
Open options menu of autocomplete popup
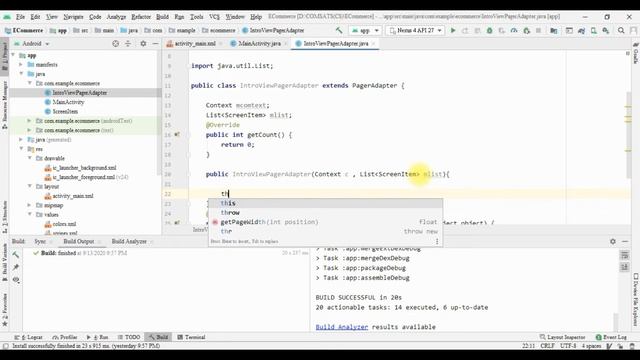pyautogui.click(x=437, y=241)
